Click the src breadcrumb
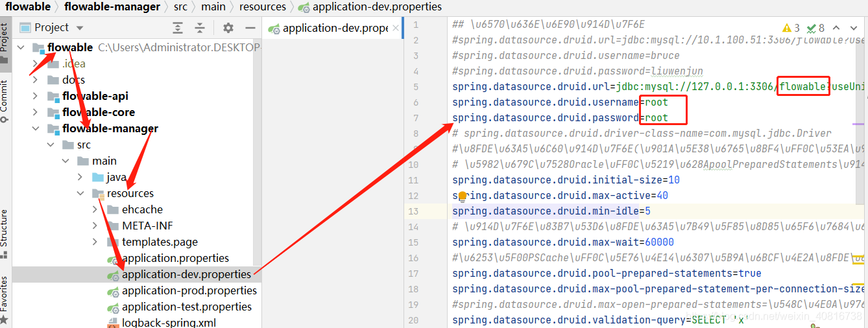This screenshot has width=868, height=328. (x=180, y=6)
